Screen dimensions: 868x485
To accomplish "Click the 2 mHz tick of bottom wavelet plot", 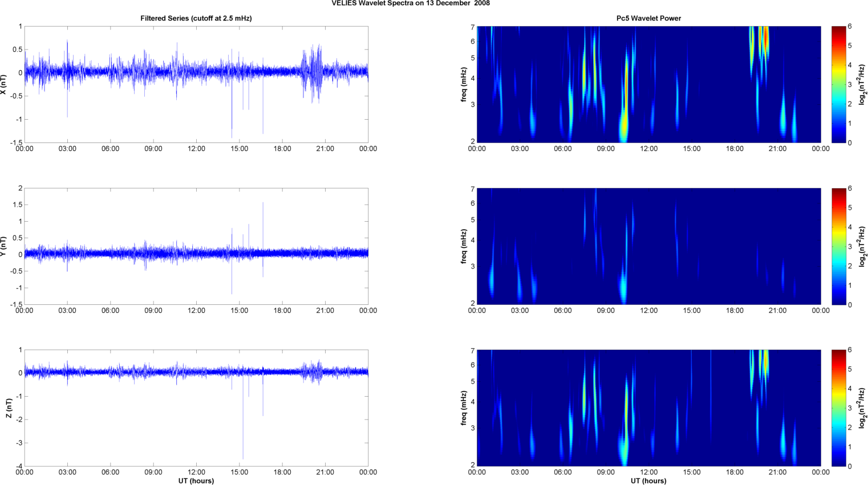I will tap(472, 464).
